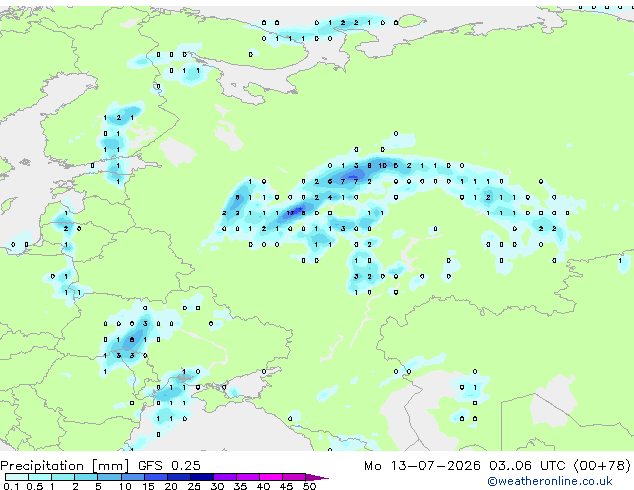The height and width of the screenshot is (490, 634).
Task: Click the legend label '35'
Action: pos(240,486)
